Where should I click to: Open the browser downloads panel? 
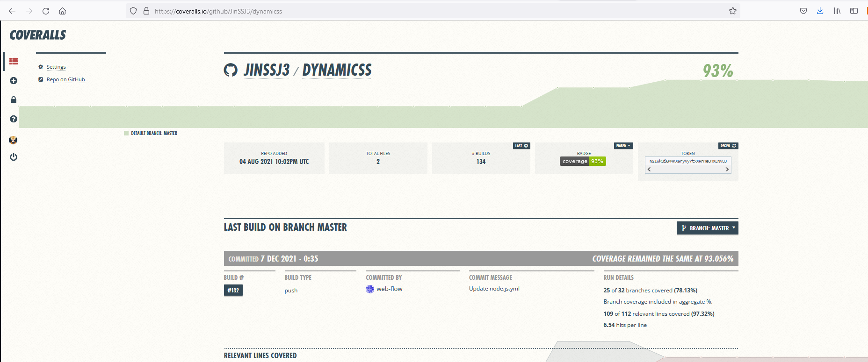(x=820, y=11)
